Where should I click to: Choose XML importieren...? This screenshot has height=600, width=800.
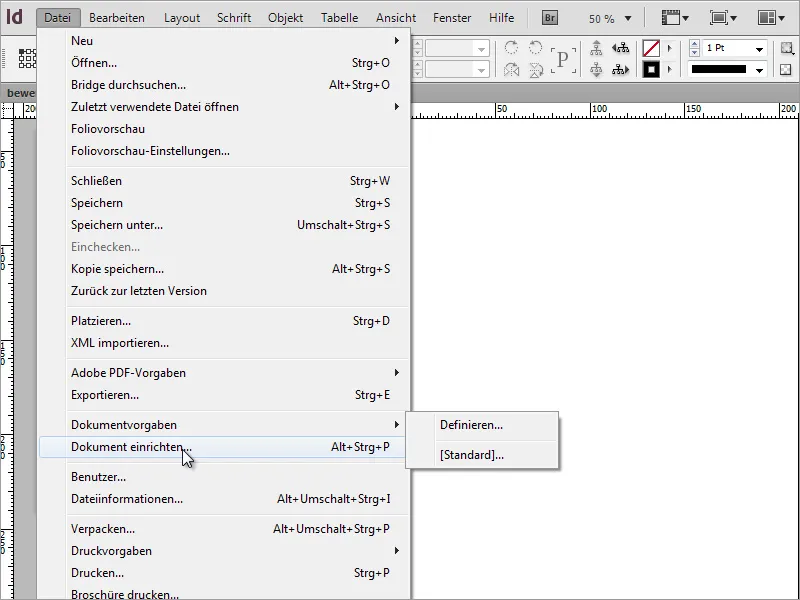tap(223, 343)
